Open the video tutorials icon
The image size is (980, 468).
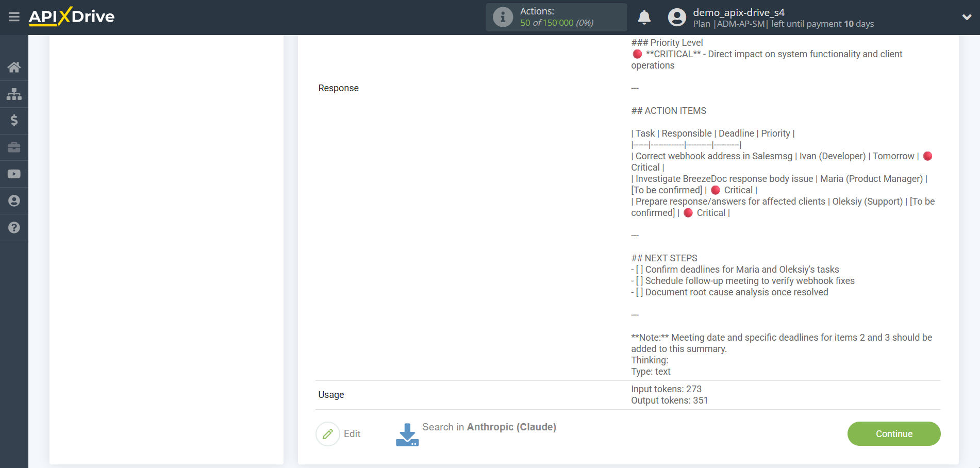[x=14, y=174]
